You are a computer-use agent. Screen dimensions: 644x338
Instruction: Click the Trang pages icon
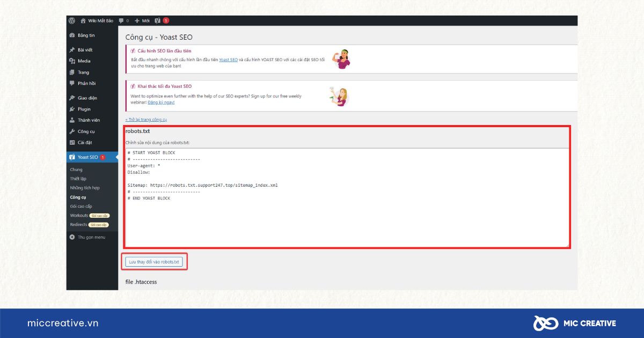72,72
